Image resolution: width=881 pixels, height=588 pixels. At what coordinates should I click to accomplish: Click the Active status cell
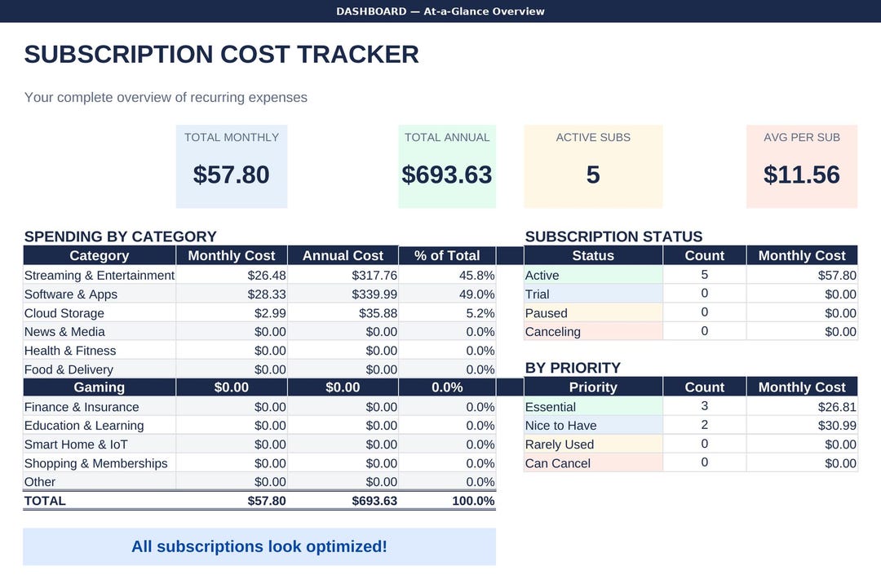[x=593, y=275]
